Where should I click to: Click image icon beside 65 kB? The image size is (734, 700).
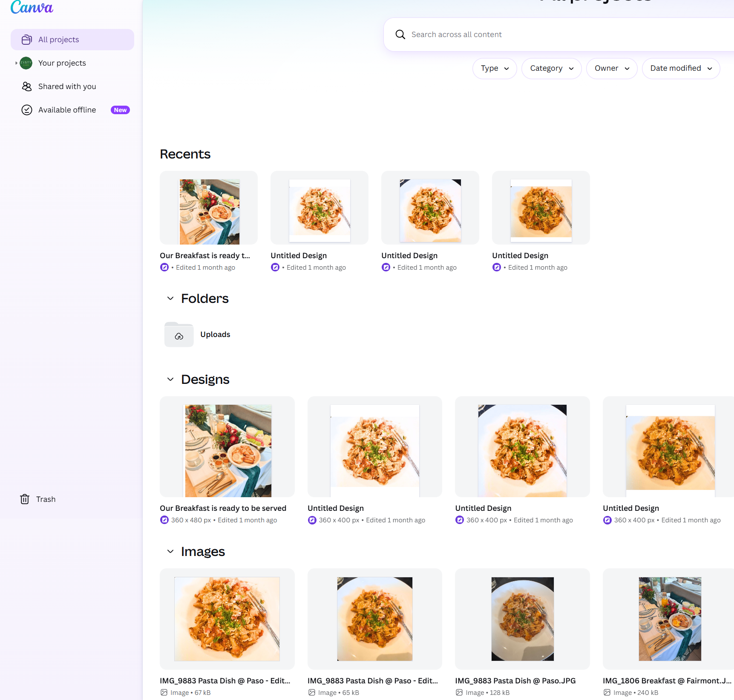[x=312, y=693]
